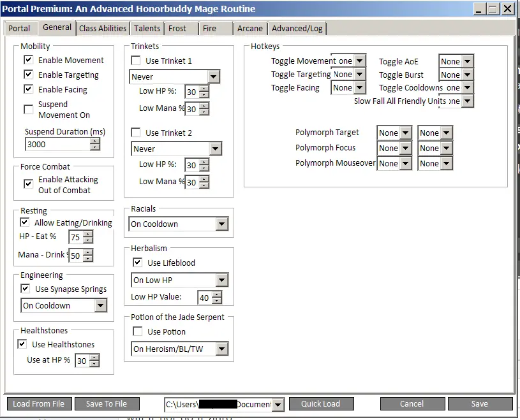This screenshot has height=420, width=520.
Task: Open Trinket 1 usage condition dropdown
Action: [x=174, y=77]
